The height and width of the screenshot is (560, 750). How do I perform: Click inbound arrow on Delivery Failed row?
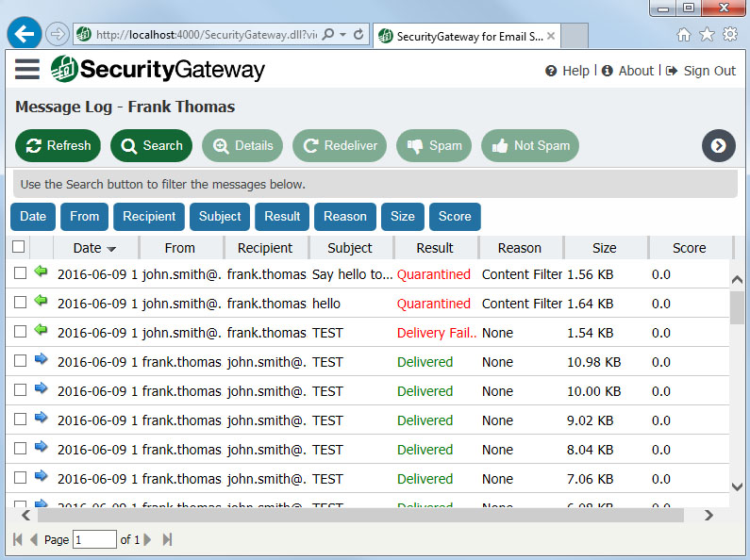42,330
